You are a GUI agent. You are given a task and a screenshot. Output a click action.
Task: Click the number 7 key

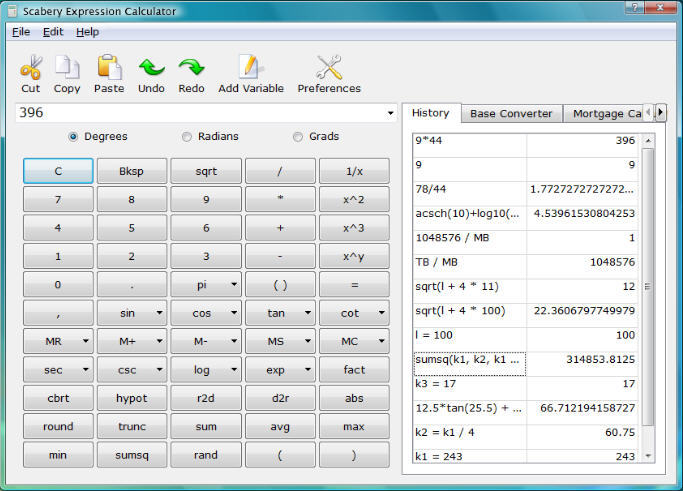tap(58, 200)
